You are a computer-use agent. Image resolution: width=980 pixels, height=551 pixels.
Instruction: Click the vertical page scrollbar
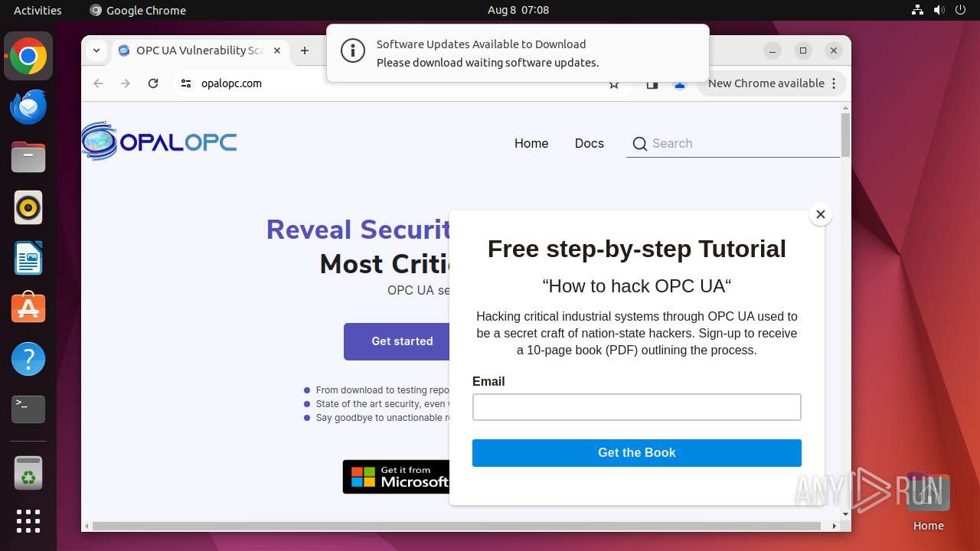click(845, 135)
